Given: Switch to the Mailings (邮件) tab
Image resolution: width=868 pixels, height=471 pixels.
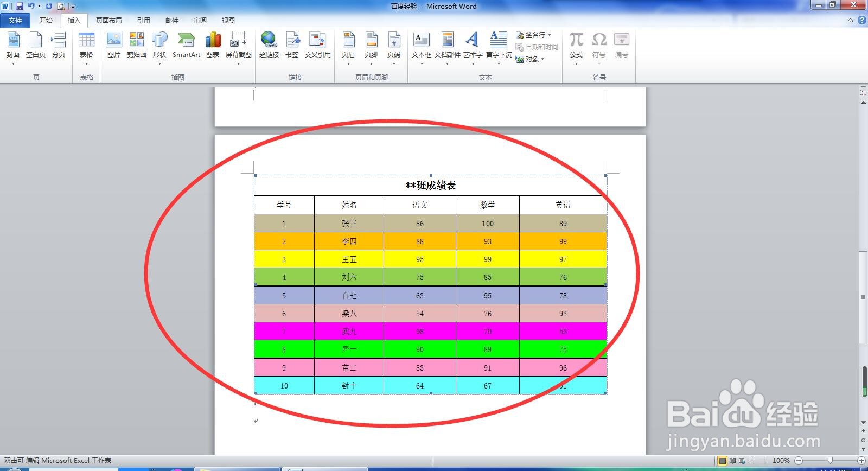Looking at the screenshot, I should point(172,21).
